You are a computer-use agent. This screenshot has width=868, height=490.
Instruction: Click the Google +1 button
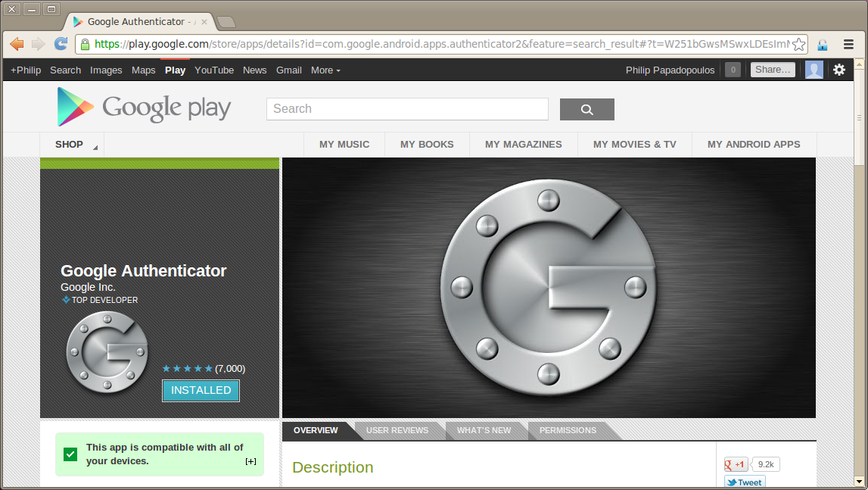click(736, 464)
